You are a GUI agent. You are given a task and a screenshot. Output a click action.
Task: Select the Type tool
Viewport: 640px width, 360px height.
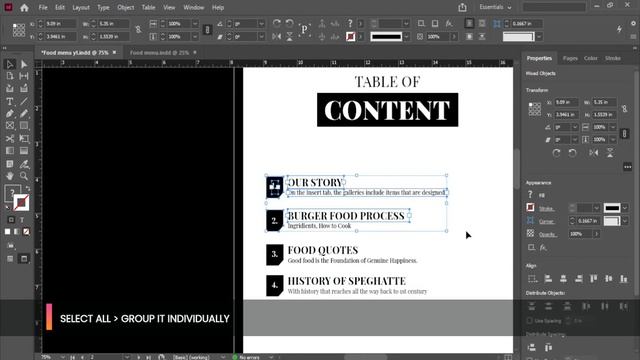click(x=10, y=101)
